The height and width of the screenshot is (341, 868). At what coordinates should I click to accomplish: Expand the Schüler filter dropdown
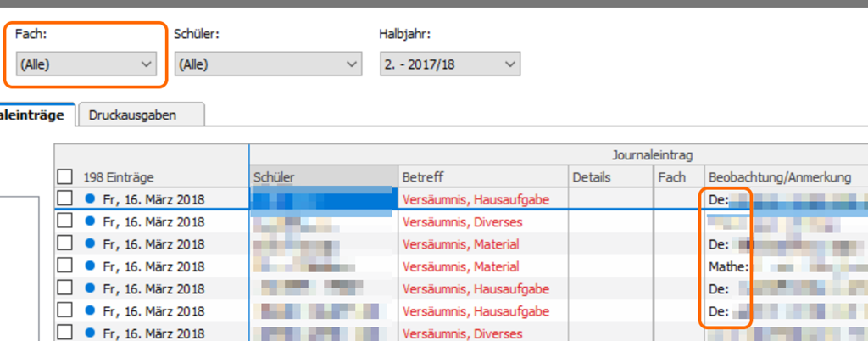coord(267,64)
